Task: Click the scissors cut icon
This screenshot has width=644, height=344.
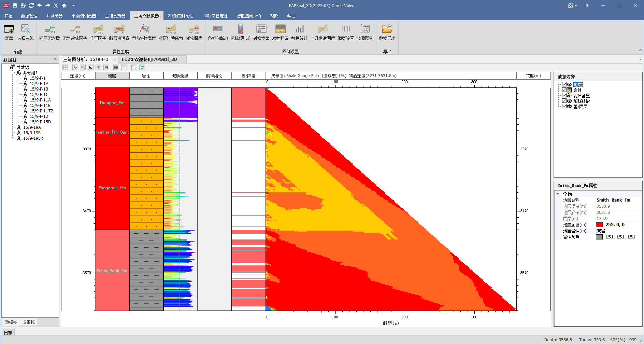Action: pyautogui.click(x=56, y=5)
